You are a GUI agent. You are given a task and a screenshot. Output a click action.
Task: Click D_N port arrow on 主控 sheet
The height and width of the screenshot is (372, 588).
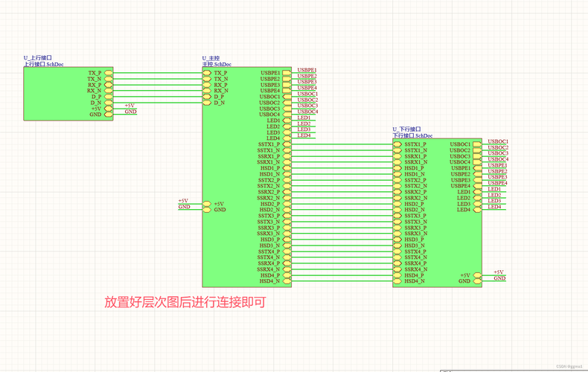pos(207,103)
